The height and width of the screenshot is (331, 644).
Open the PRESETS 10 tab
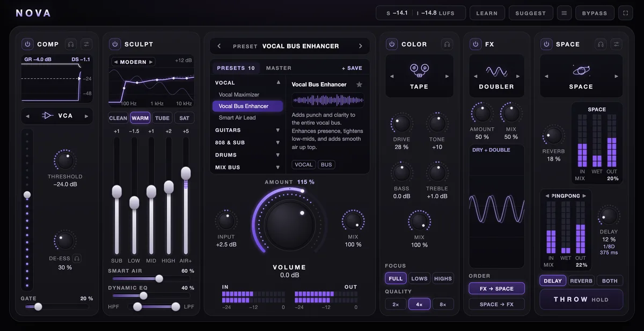pos(236,68)
